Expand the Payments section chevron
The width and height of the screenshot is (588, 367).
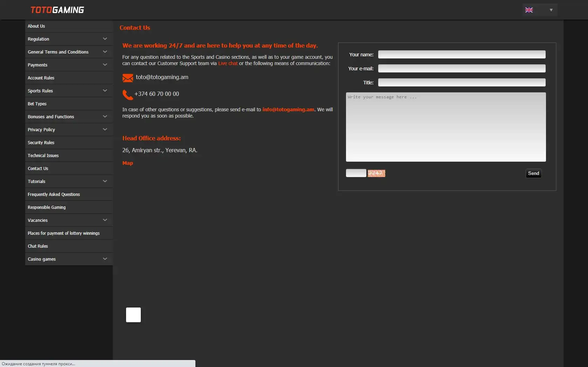(105, 65)
